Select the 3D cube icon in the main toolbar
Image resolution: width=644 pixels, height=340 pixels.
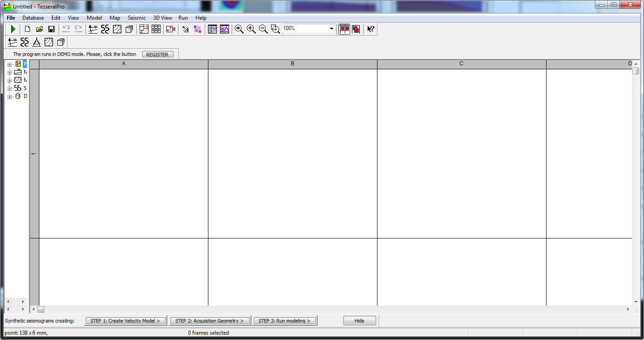[129, 29]
